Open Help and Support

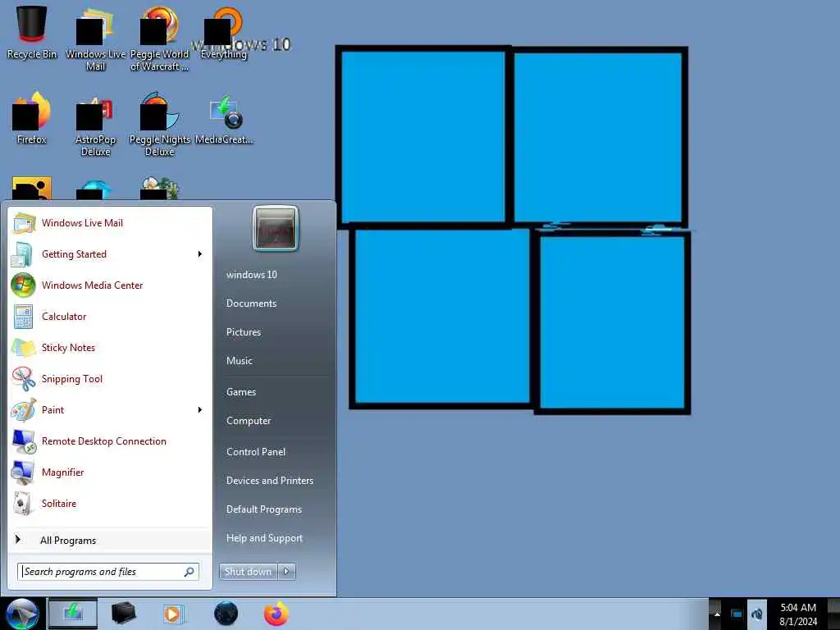(x=264, y=538)
